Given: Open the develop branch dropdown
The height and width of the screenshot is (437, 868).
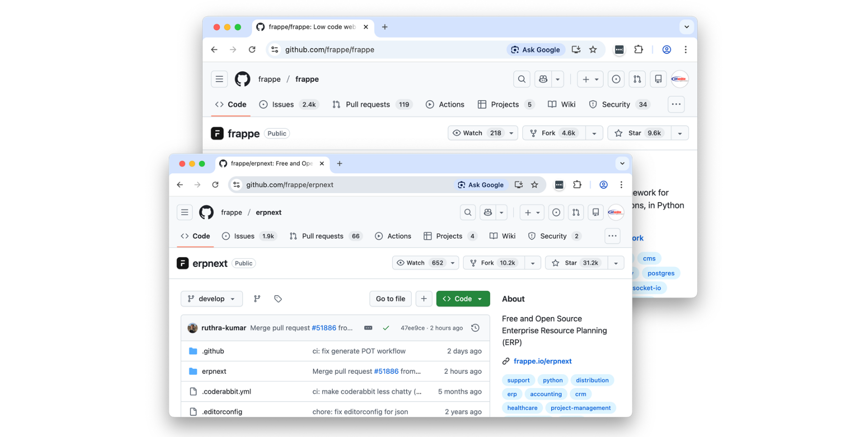Looking at the screenshot, I should [x=211, y=299].
